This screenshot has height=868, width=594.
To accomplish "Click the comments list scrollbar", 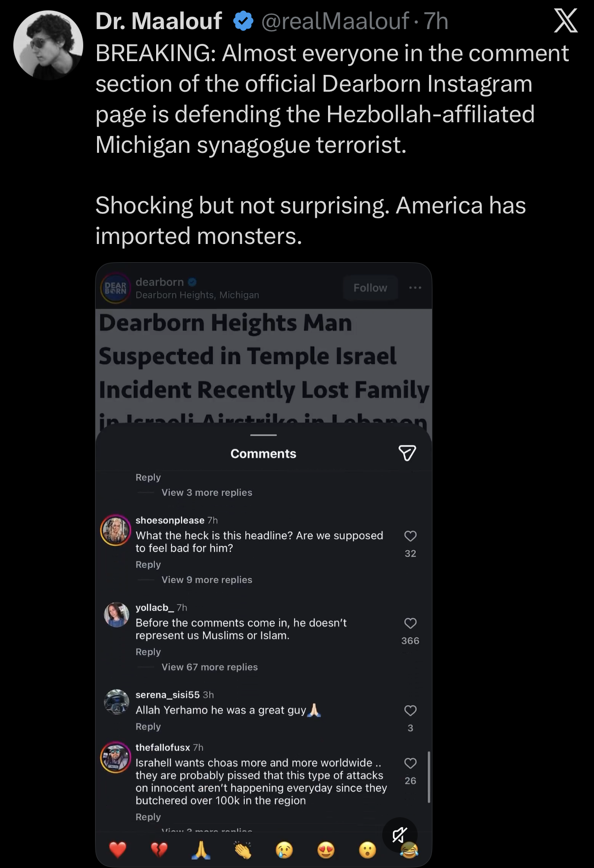I will (429, 777).
